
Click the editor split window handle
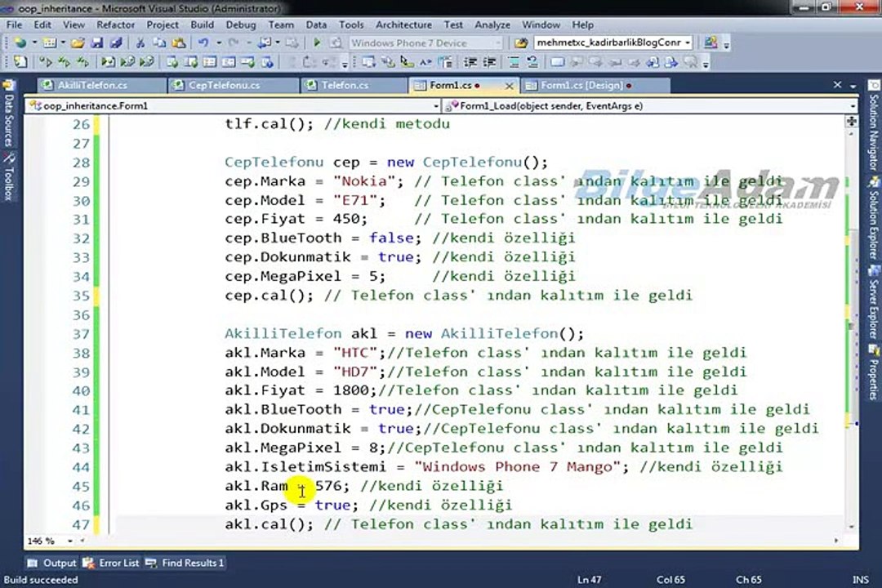click(852, 122)
